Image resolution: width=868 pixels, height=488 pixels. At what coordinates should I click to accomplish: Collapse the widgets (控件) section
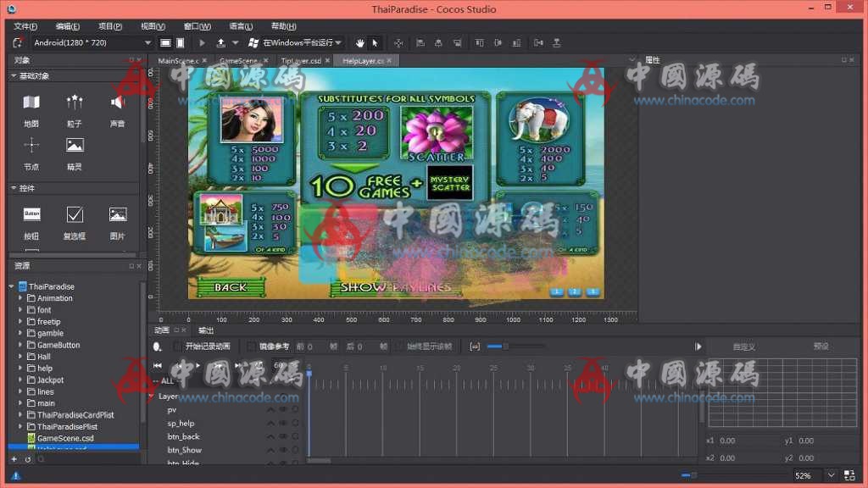point(14,188)
